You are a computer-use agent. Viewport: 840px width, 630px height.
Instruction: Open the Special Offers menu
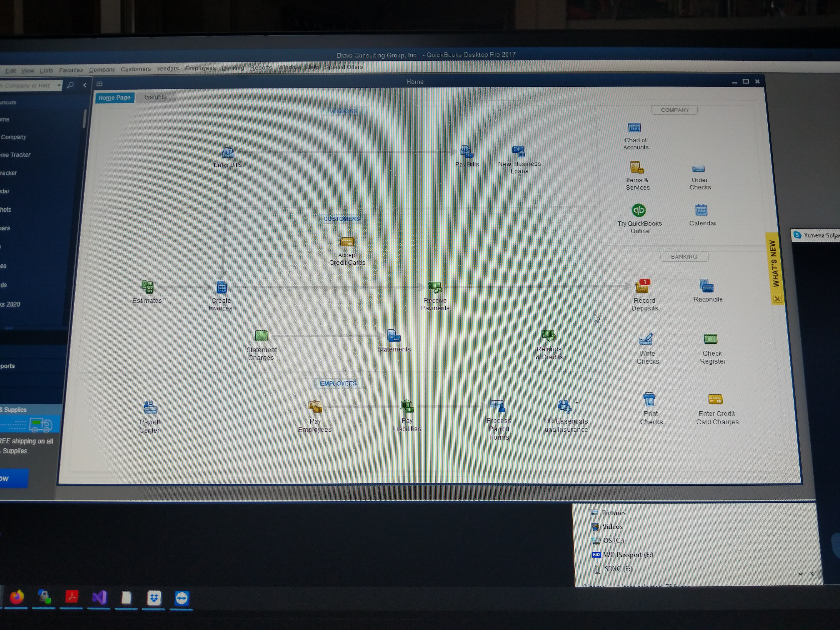(x=344, y=67)
